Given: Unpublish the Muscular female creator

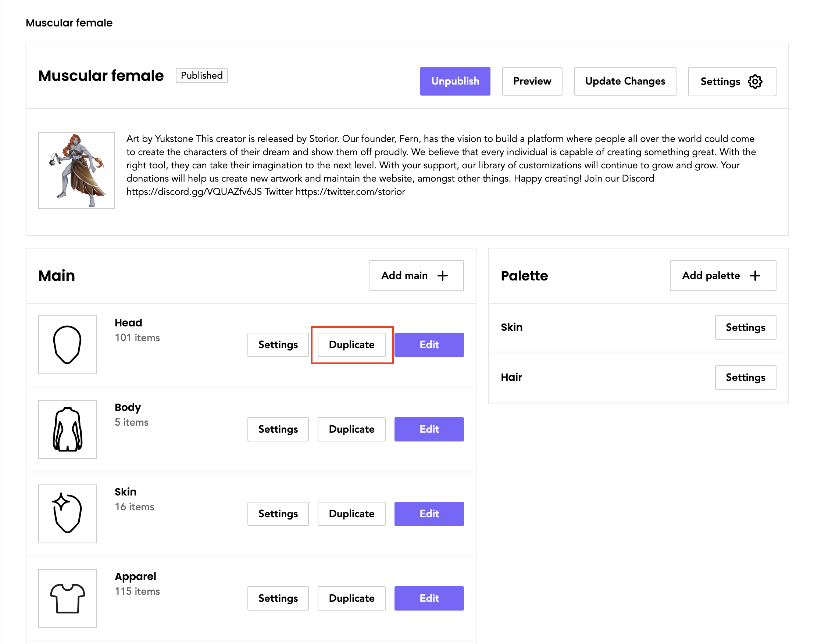Looking at the screenshot, I should [x=455, y=81].
